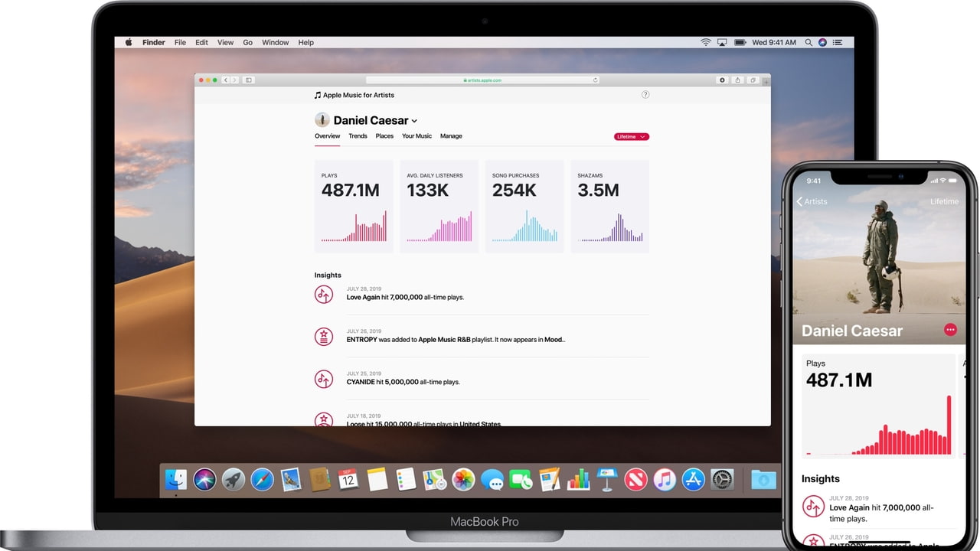The image size is (980, 551).
Task: Select the Plays 487.1M card in Safari
Action: 354,206
